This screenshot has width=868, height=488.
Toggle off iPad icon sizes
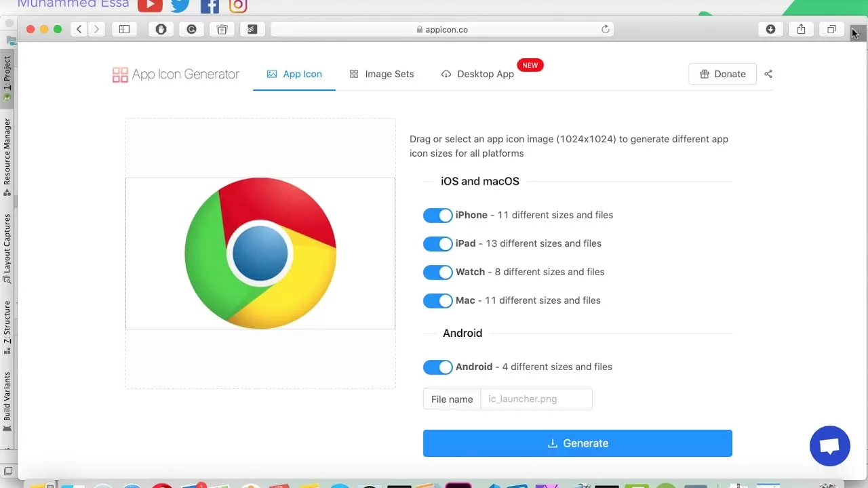click(x=437, y=244)
